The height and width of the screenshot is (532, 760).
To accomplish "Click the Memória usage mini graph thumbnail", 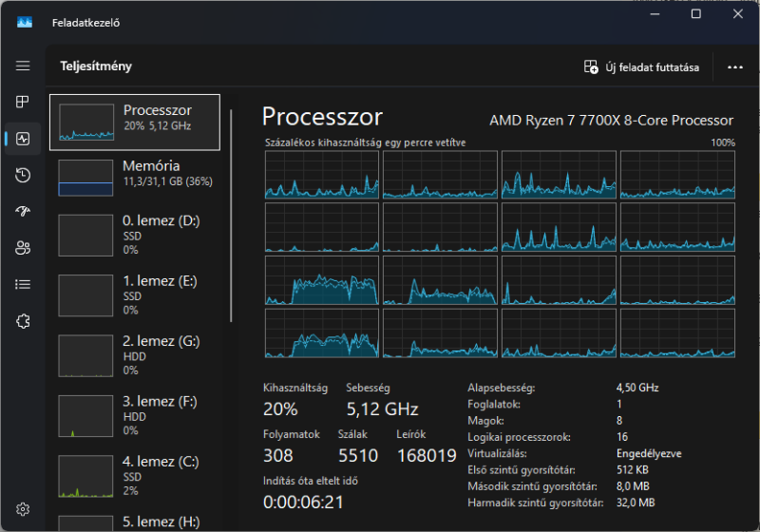I will (x=85, y=178).
